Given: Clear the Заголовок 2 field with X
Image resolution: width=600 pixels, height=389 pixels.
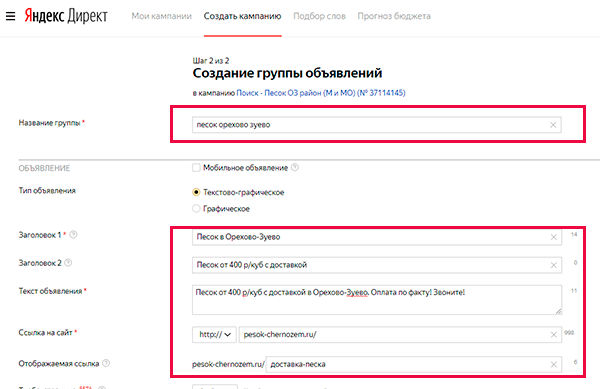Looking at the screenshot, I should pyautogui.click(x=553, y=265).
